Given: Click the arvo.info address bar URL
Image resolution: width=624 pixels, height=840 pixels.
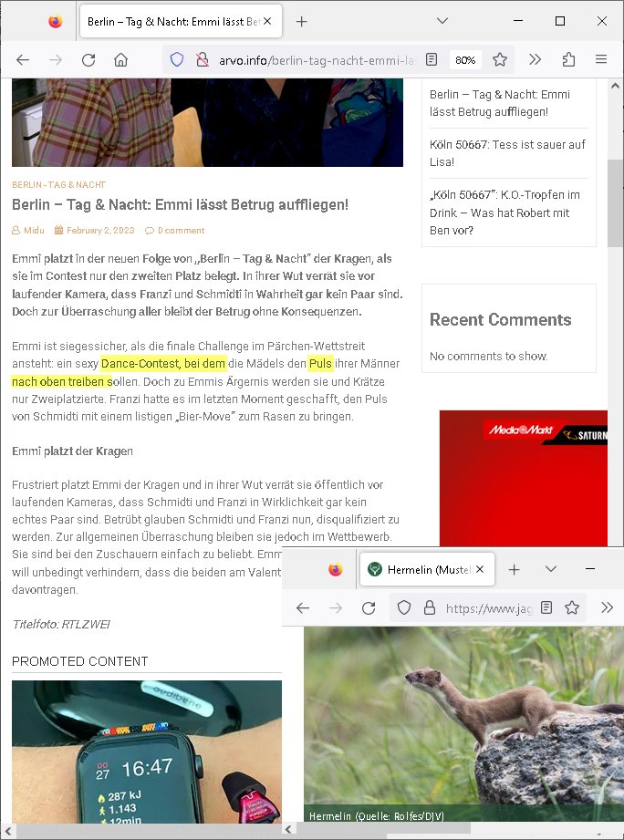Looking at the screenshot, I should tap(317, 60).
